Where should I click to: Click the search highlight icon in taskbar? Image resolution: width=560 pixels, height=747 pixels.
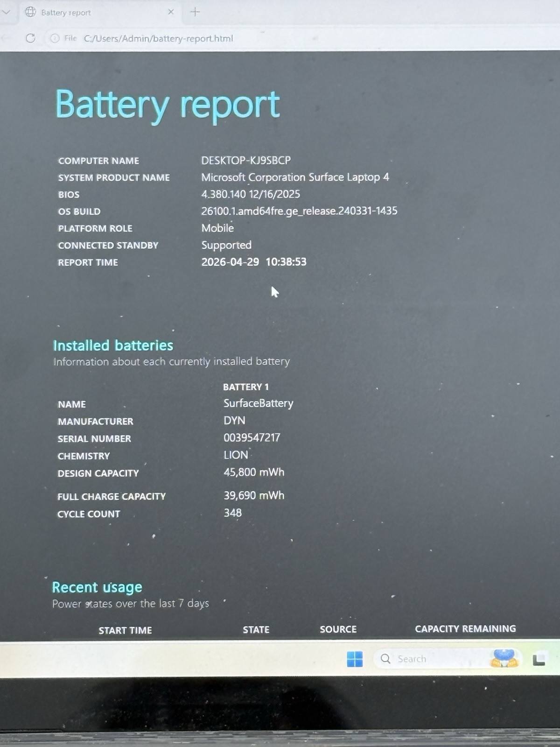[504, 658]
